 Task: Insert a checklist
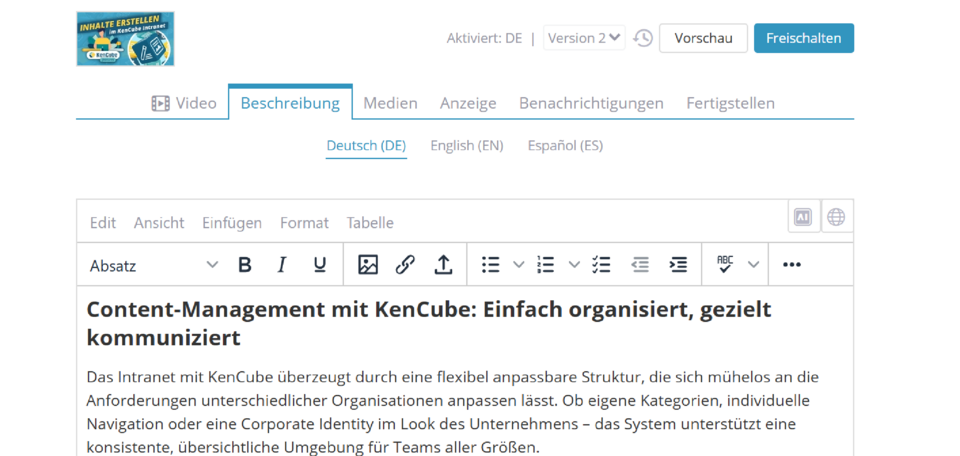pos(602,264)
